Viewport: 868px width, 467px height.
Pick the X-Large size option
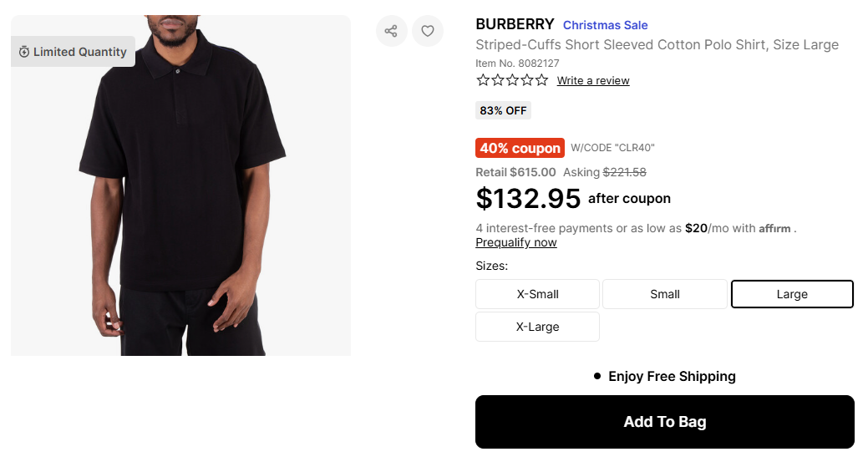(x=537, y=327)
